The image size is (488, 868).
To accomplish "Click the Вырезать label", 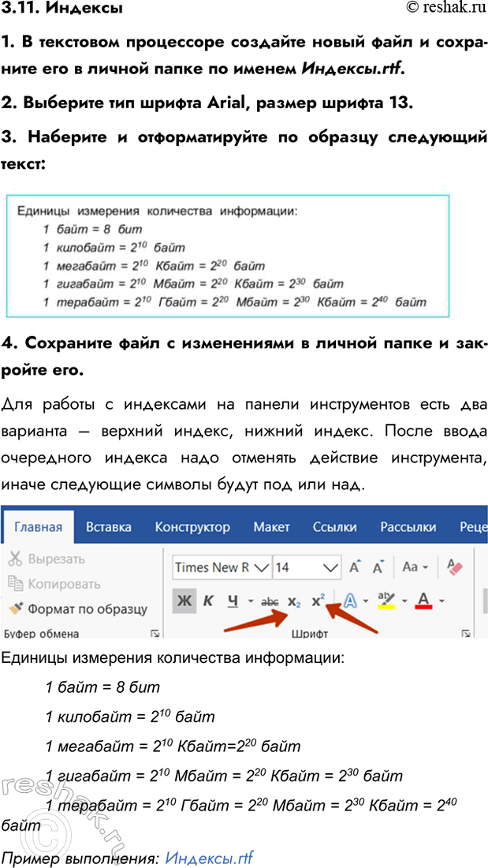I will (x=56, y=559).
